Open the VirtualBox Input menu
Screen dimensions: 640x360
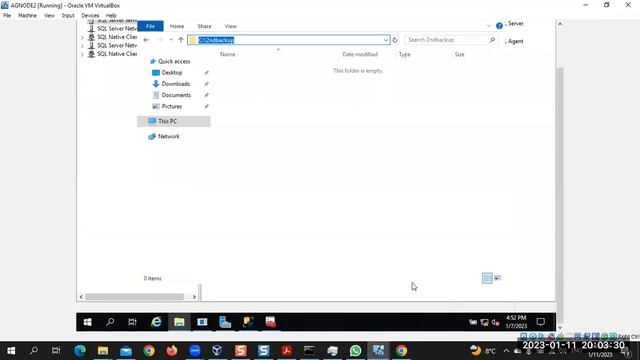point(68,16)
